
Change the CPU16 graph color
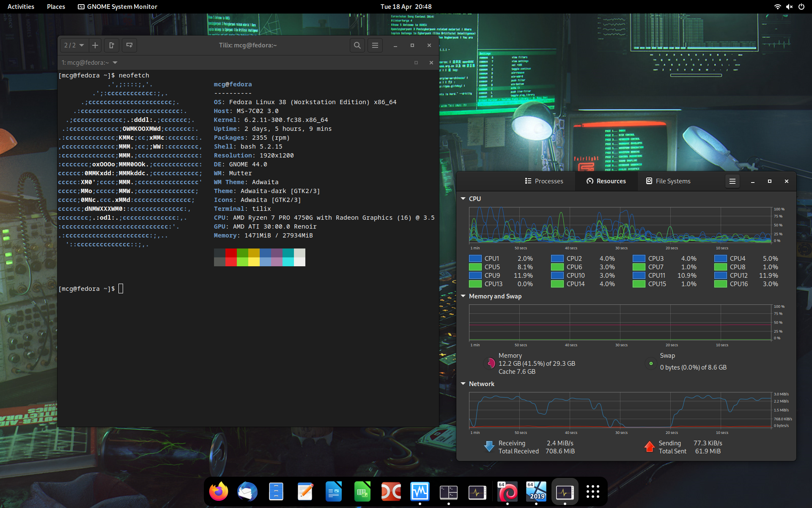[x=721, y=284]
